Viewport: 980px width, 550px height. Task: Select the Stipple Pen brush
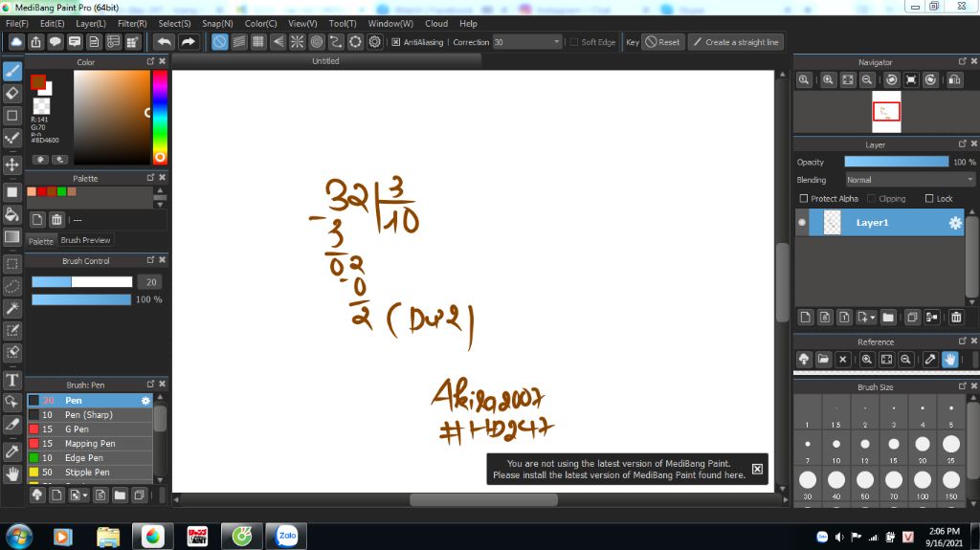89,473
